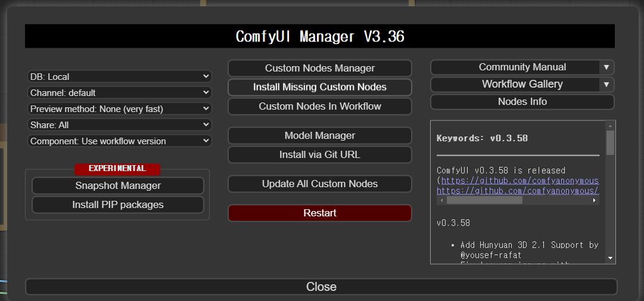Open the Workflow Gallery
This screenshot has width=644, height=301.
point(515,85)
